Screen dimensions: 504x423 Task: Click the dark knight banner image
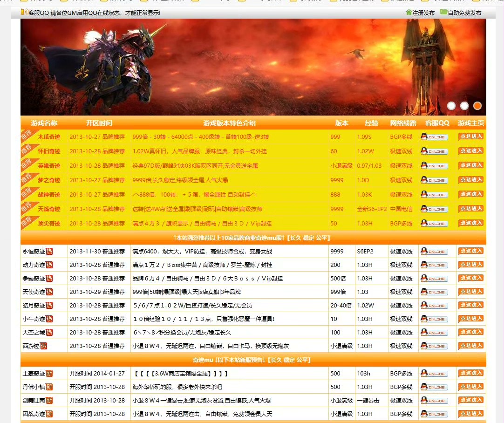[253, 67]
